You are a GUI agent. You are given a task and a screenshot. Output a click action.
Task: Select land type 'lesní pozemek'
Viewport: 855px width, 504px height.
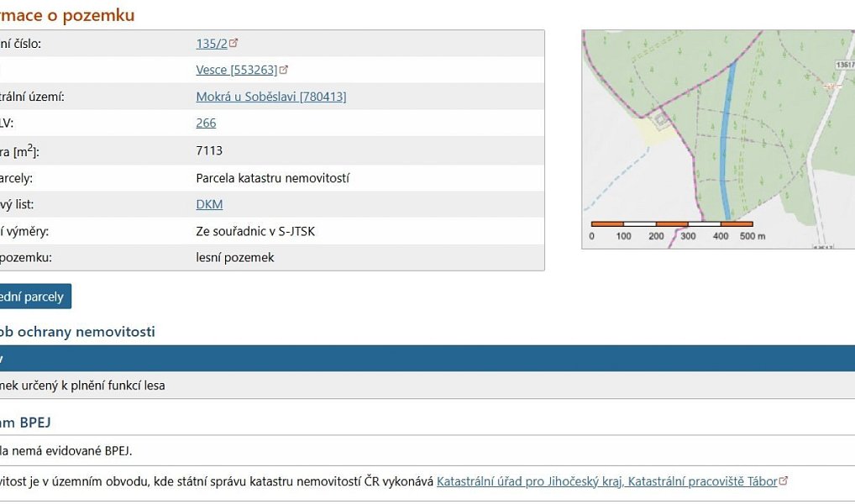tap(235, 257)
